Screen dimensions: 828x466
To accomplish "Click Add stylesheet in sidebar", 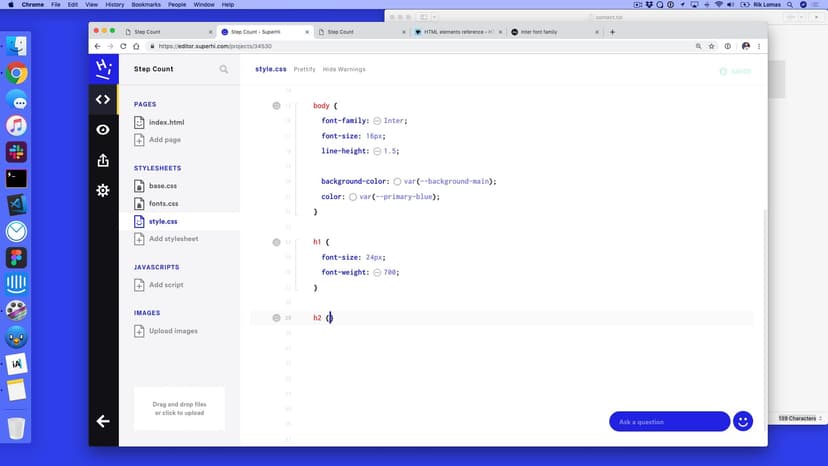I will pyautogui.click(x=173, y=239).
